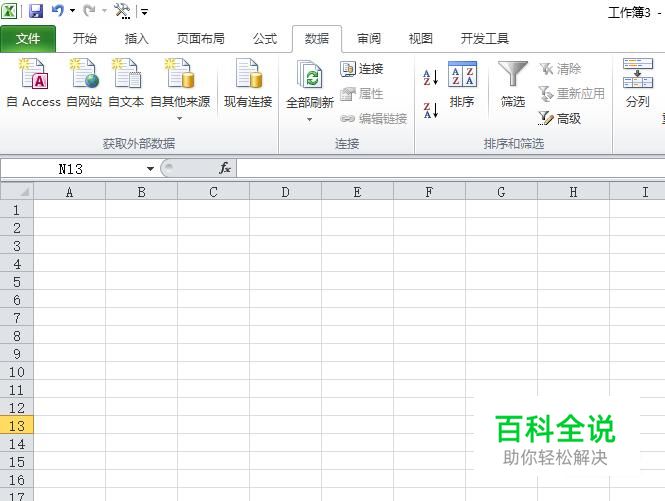Open the 排序 sort dialog
This screenshot has height=501, width=665.
[462, 84]
